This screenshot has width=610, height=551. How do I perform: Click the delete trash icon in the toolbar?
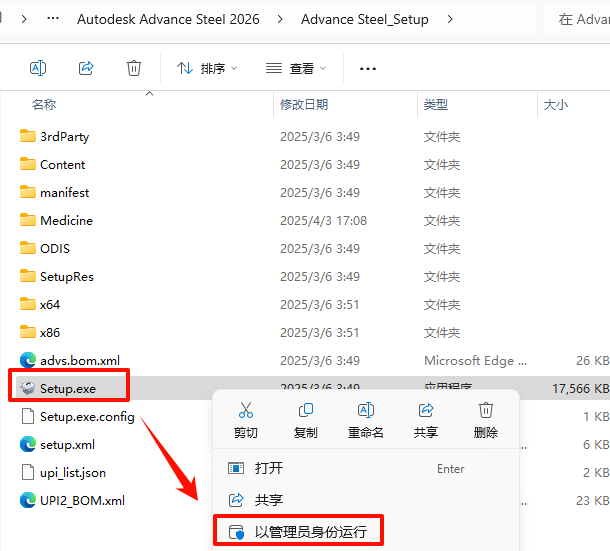coord(133,68)
